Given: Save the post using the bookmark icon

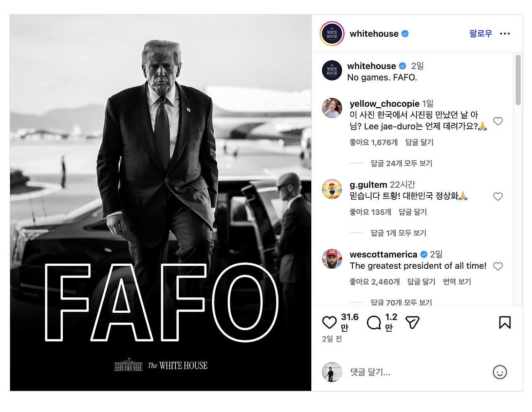Looking at the screenshot, I should (505, 322).
